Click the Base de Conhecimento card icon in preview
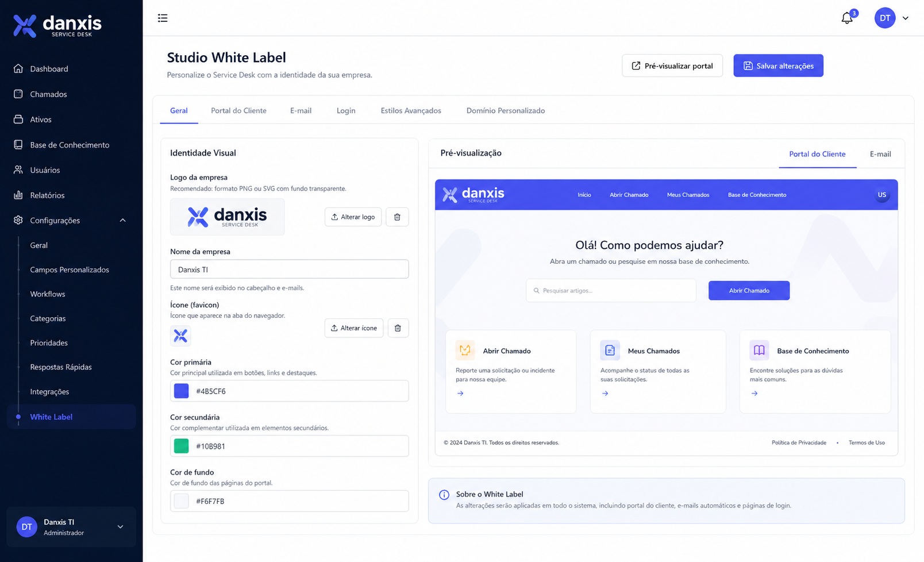The height and width of the screenshot is (562, 924). [759, 350]
